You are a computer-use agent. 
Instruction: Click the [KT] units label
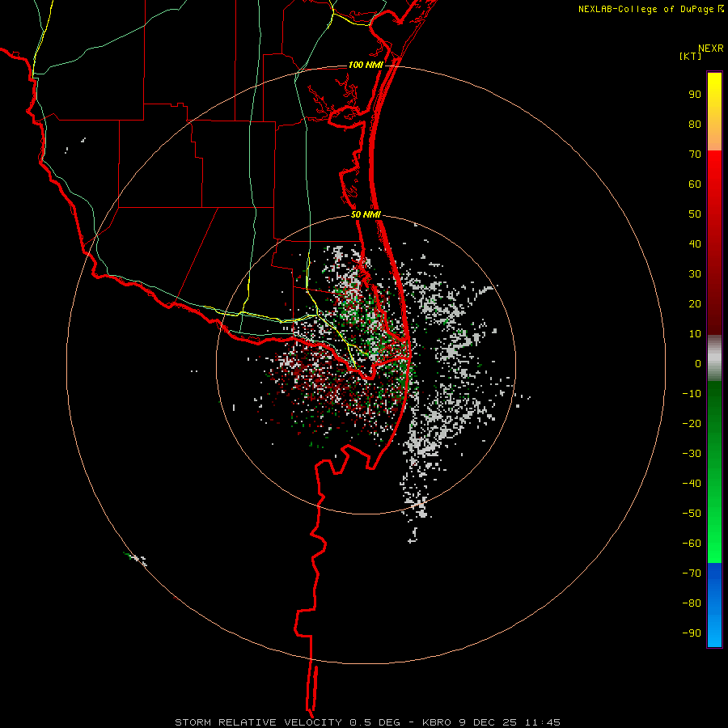point(690,56)
